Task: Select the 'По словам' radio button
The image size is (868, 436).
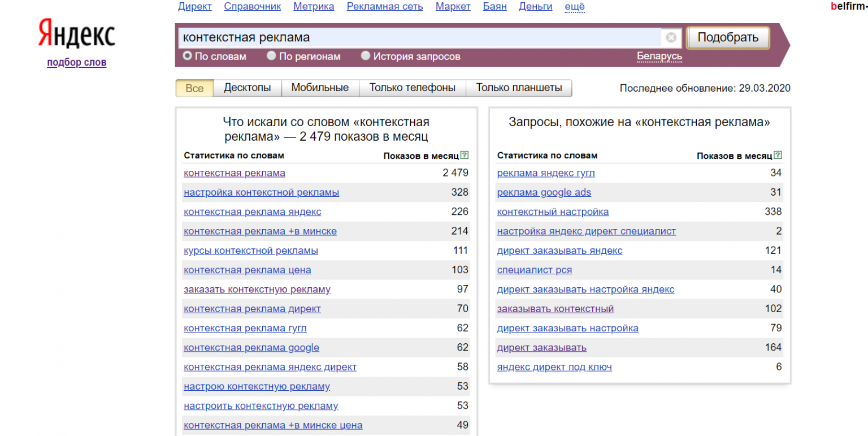Action: [x=187, y=56]
